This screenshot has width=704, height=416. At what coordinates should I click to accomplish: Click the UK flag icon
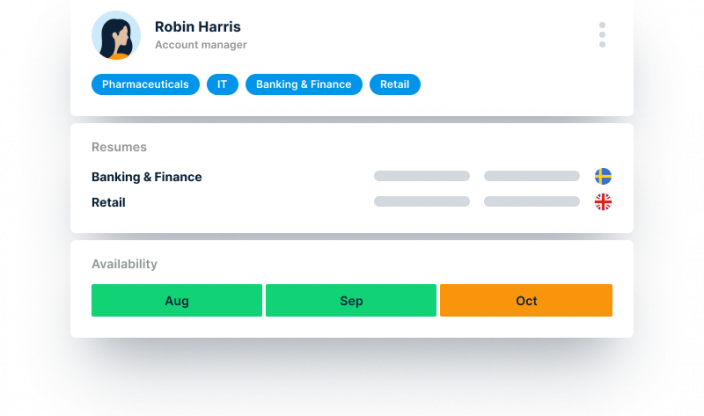click(603, 202)
